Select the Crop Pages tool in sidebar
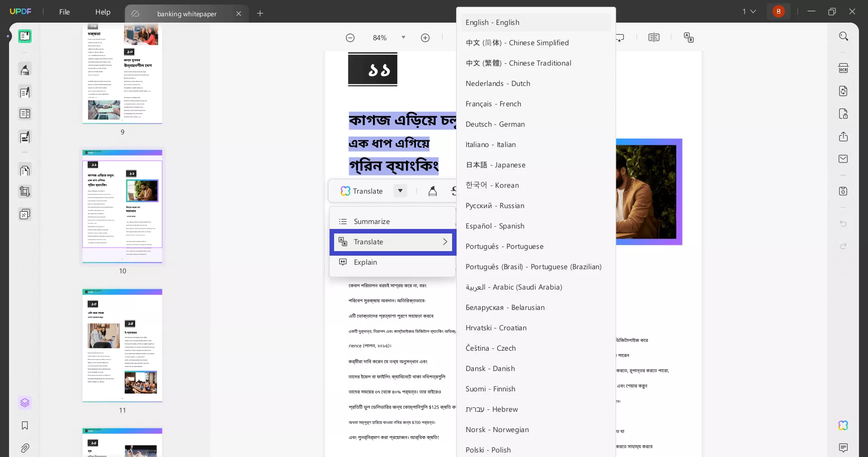The image size is (868, 457). tap(25, 192)
